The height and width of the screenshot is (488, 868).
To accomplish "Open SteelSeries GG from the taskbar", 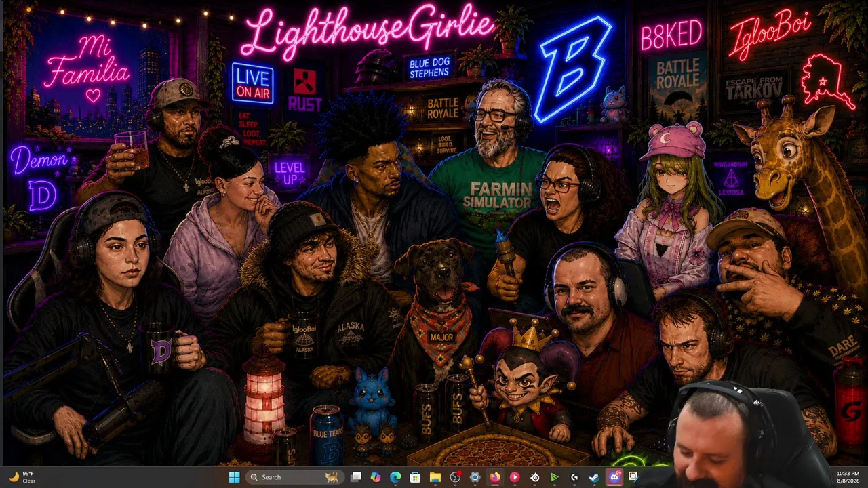I will tap(534, 477).
